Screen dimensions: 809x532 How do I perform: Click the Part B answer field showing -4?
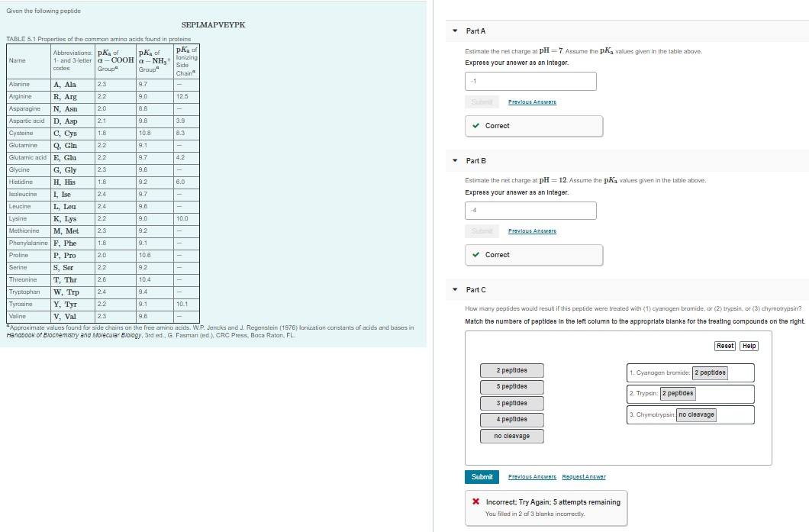click(x=530, y=208)
